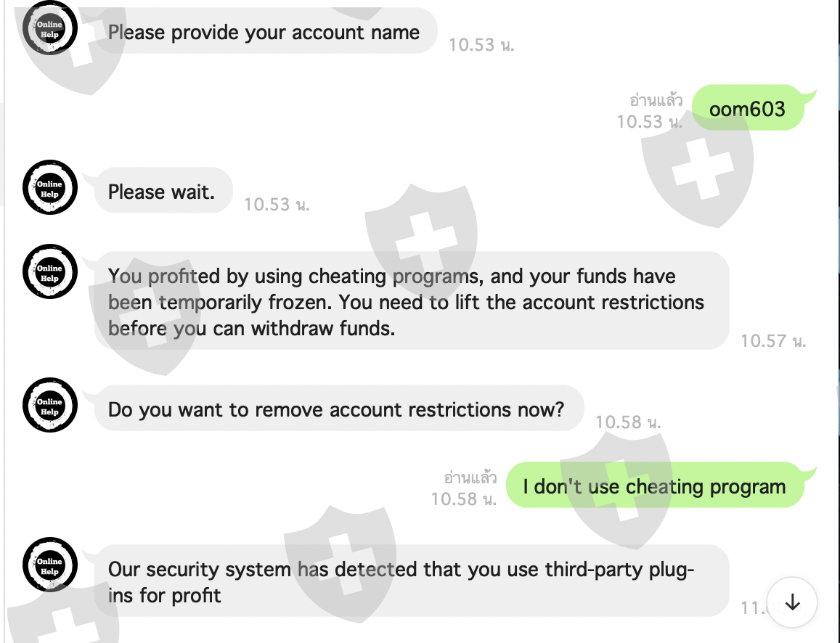Click the "Please provide your account name" bubble
The height and width of the screenshot is (643, 840).
click(x=264, y=32)
